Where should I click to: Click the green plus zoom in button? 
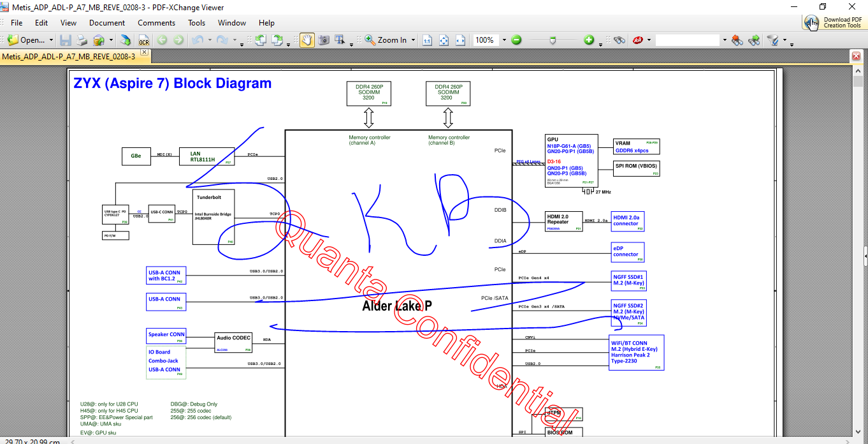pyautogui.click(x=589, y=40)
